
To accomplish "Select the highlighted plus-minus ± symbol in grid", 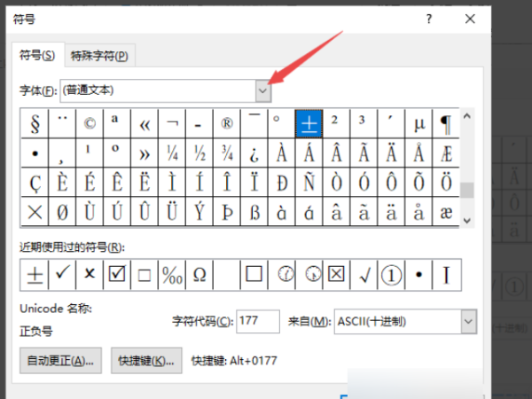I will (309, 123).
